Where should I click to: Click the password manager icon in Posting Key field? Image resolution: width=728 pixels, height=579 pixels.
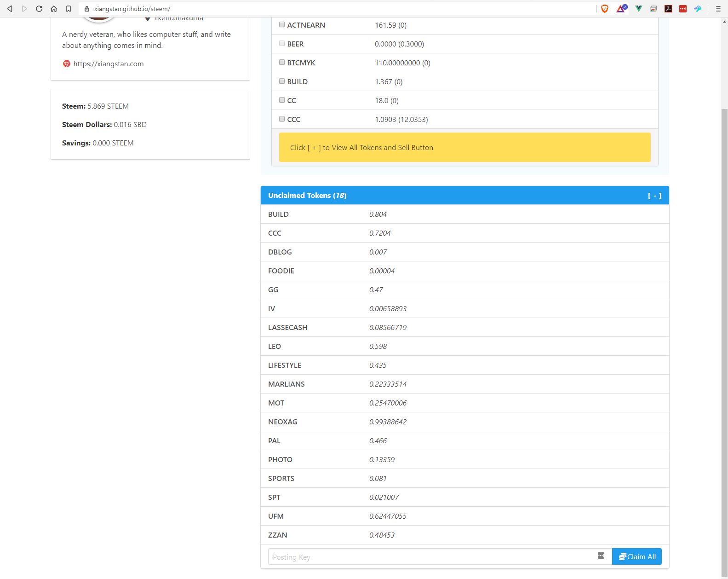(x=601, y=556)
